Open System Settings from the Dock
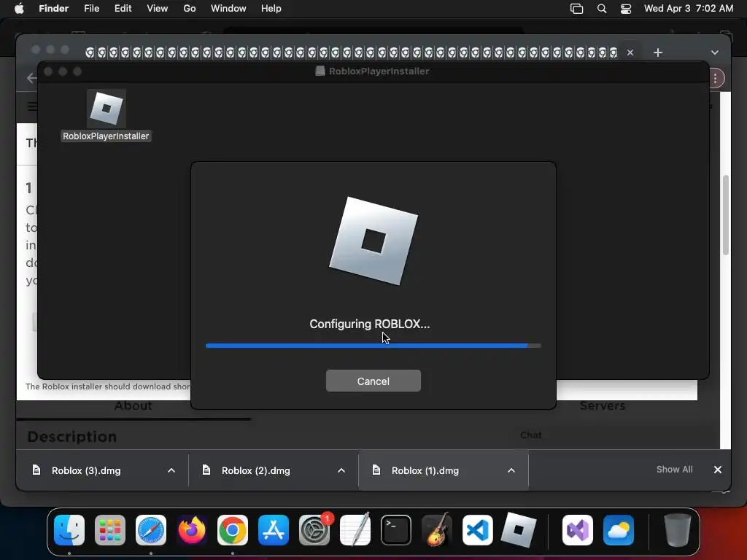 pyautogui.click(x=314, y=530)
